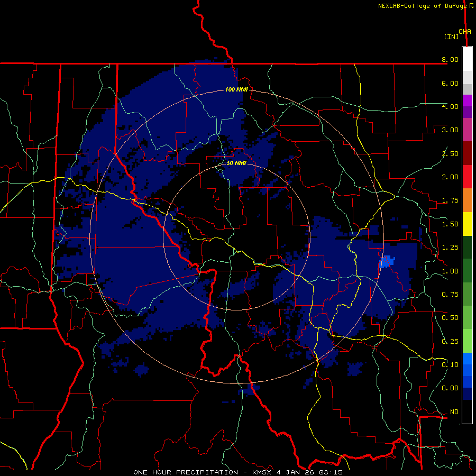Click the NEXLAB-College of DuPage credit text
This screenshot has height=476, width=476.
click(x=425, y=6)
